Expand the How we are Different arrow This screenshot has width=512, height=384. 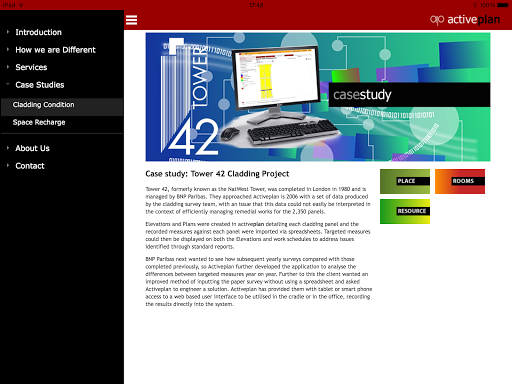tap(8, 49)
